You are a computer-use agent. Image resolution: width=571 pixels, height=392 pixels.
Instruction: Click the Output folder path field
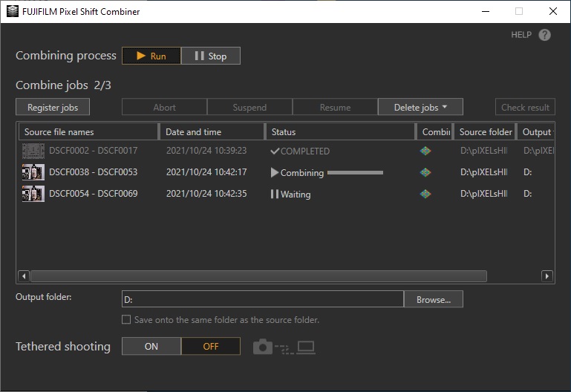click(x=263, y=299)
